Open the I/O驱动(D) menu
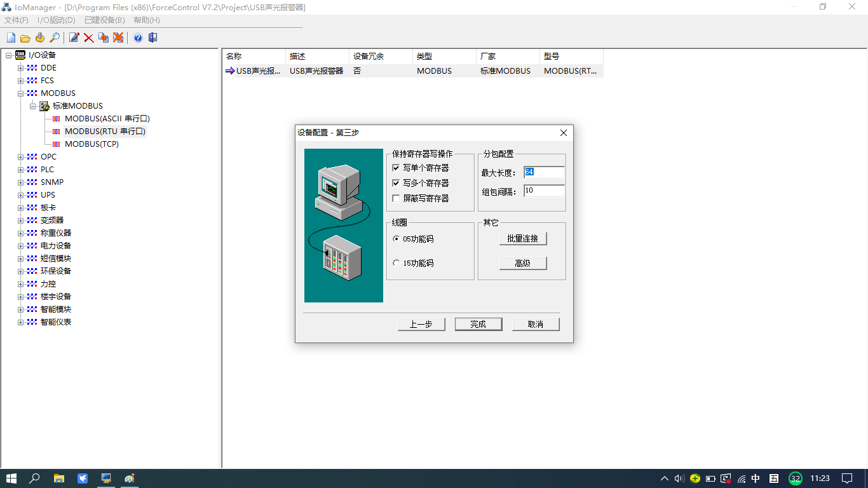The height and width of the screenshot is (488, 868). coord(56,20)
